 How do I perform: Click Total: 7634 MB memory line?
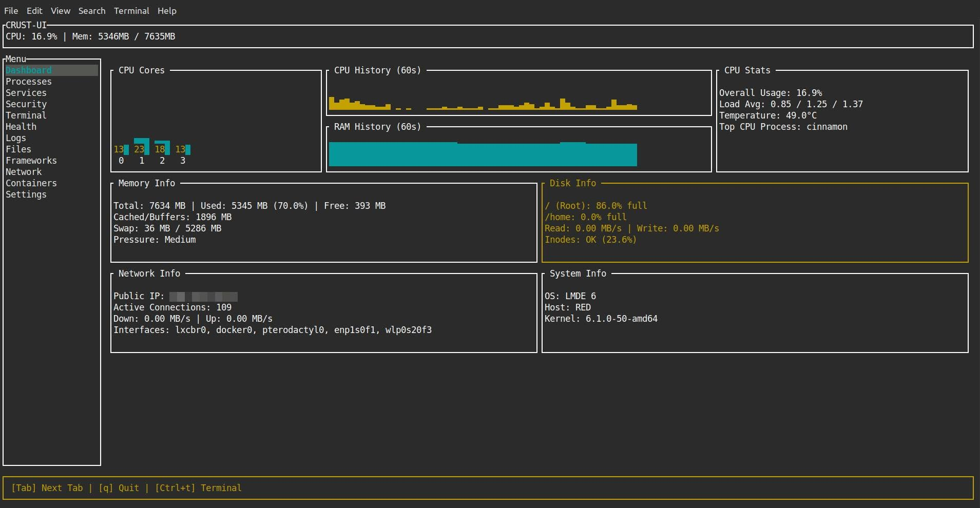249,206
